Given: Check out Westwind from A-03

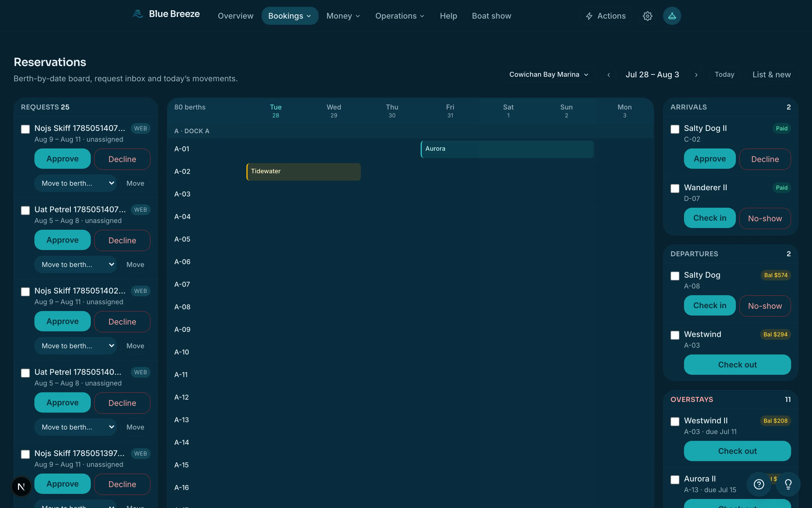Looking at the screenshot, I should click(x=737, y=365).
